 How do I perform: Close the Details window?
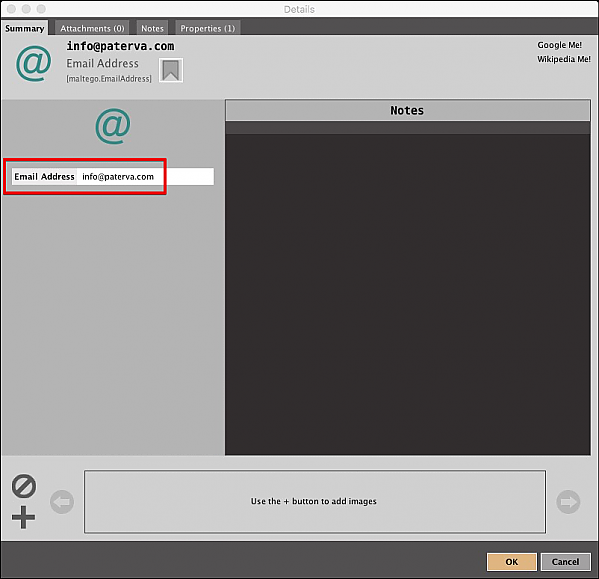click(x=11, y=9)
